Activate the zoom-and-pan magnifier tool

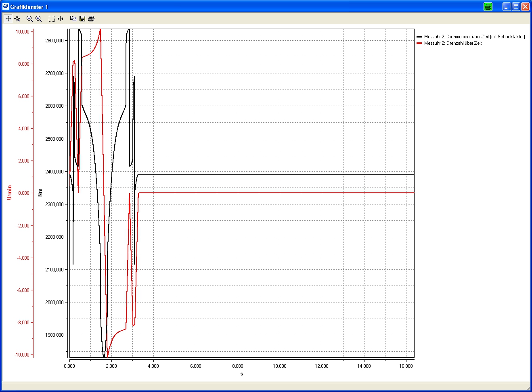17,19
